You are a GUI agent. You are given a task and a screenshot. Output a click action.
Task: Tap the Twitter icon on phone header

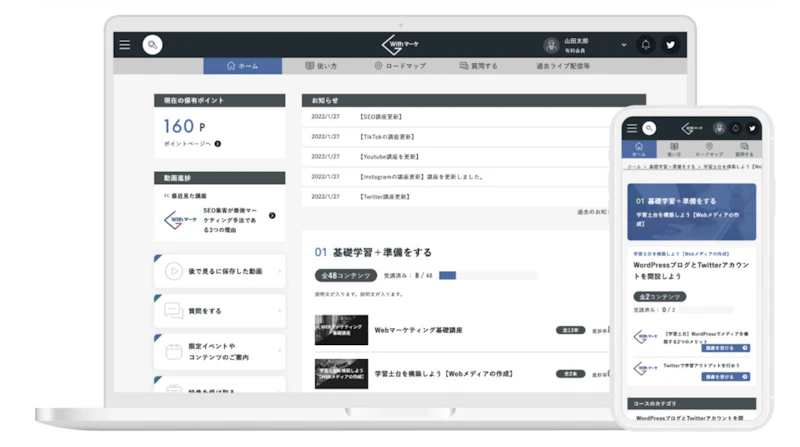752,129
